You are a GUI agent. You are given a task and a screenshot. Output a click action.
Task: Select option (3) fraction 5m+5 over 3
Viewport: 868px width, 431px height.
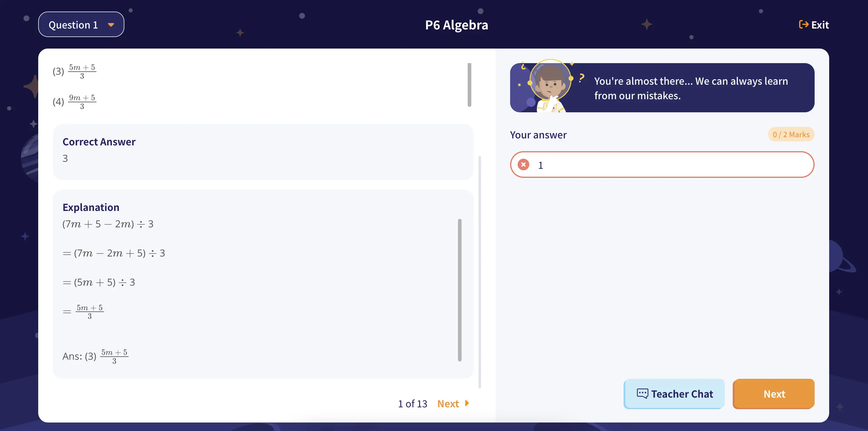point(75,71)
